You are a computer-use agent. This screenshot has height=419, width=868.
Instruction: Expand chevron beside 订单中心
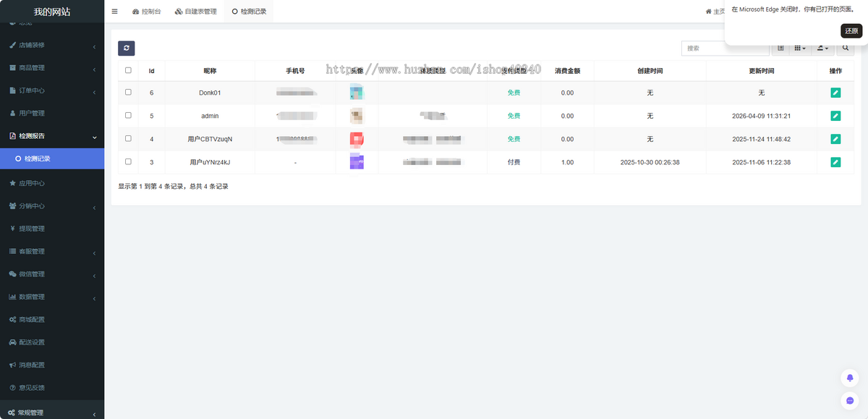pos(95,91)
